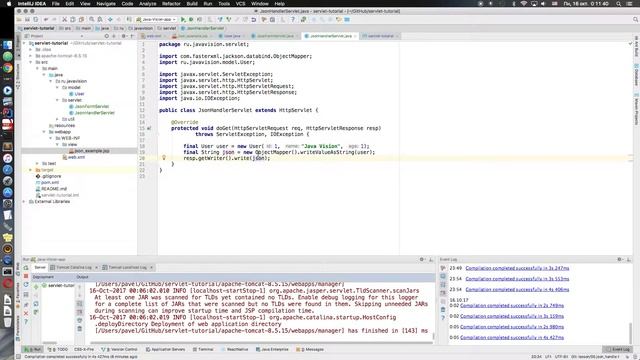The width and height of the screenshot is (640, 360).
Task: Stop the running server with red square
Action: 26,276
